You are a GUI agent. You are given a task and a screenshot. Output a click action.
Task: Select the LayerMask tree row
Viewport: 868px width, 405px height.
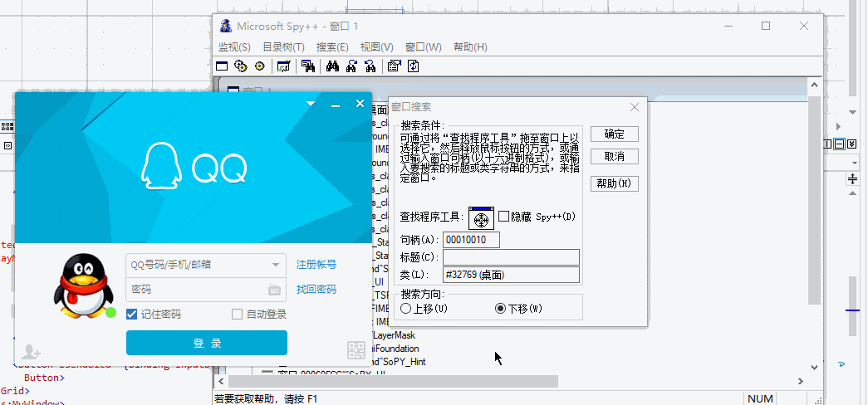395,335
